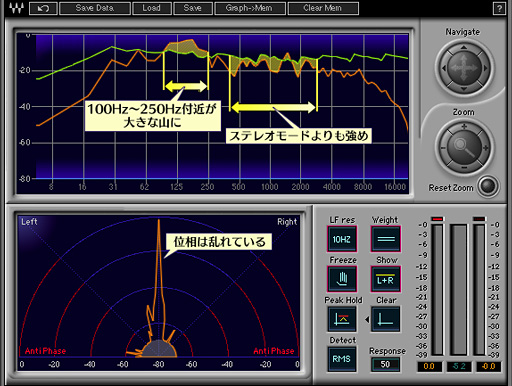The height and width of the screenshot is (386, 512).
Task: Click the Graph->Mem button
Action: [250, 8]
